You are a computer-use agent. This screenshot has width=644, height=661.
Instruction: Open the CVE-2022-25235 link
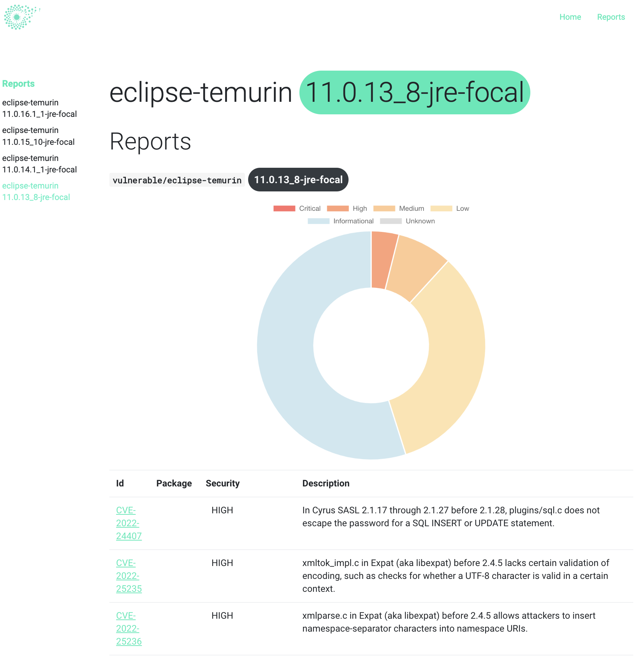pos(129,576)
